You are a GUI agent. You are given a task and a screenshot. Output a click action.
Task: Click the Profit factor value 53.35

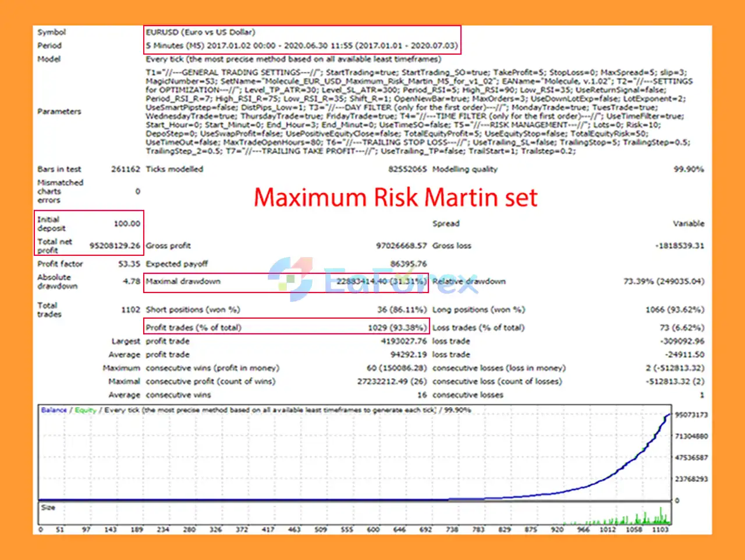(x=129, y=263)
